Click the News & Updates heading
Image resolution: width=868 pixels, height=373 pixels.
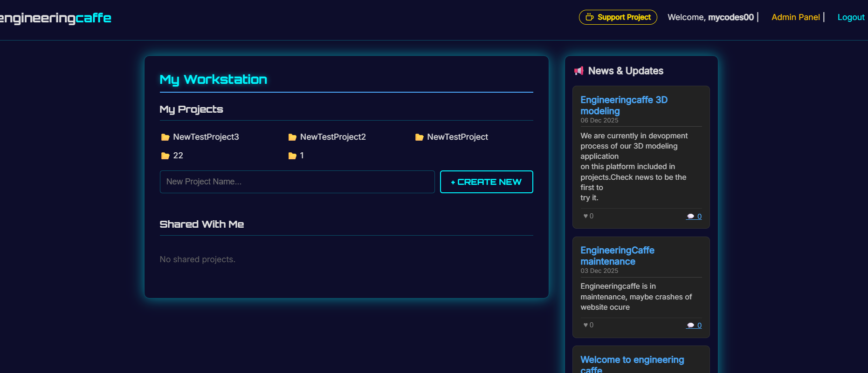tap(626, 71)
